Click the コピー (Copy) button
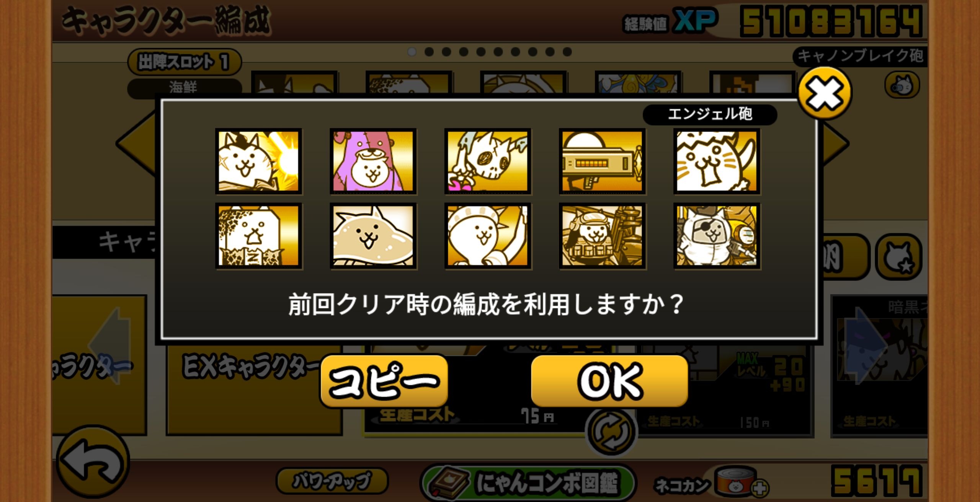Image resolution: width=980 pixels, height=502 pixels. (x=384, y=381)
